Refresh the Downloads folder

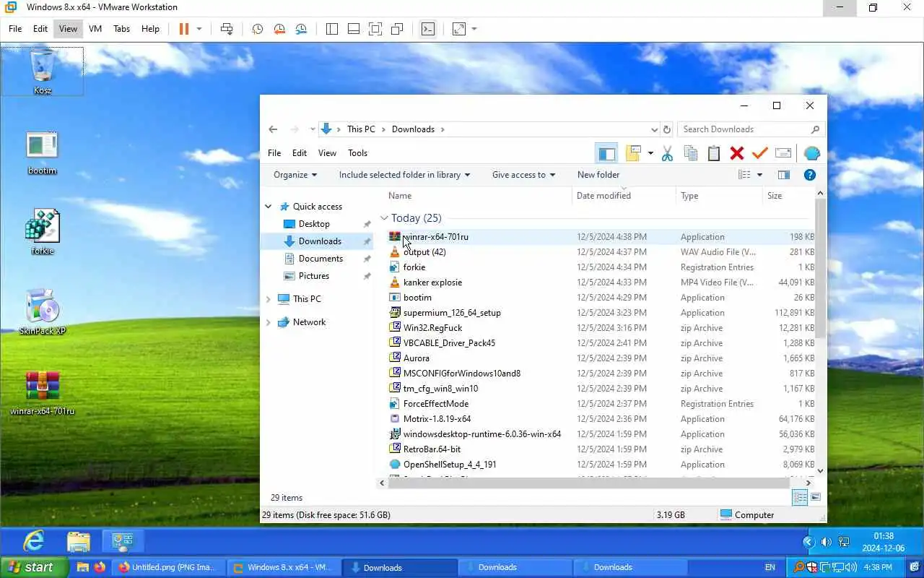coord(667,129)
